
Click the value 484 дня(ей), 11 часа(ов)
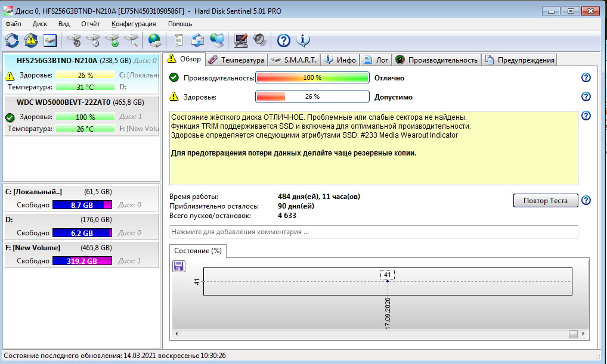[319, 197]
